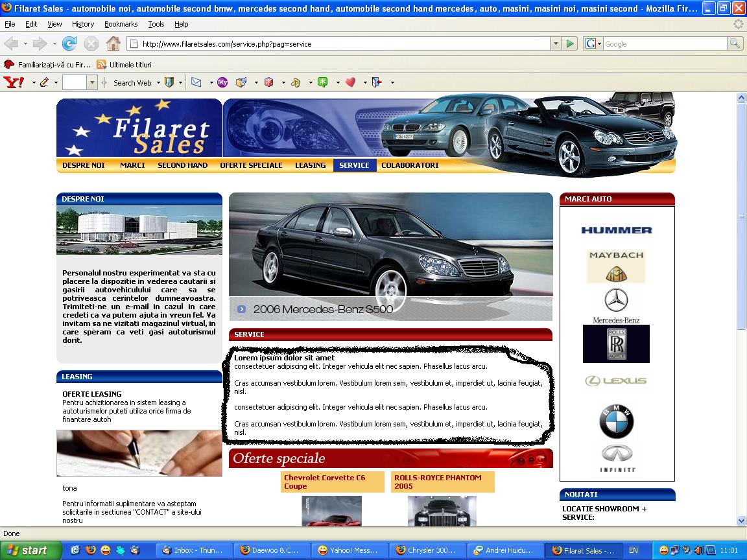Open ROLLS-ROYCE PHANTOM 2005 offer
The width and height of the screenshot is (747, 560).
[x=443, y=482]
